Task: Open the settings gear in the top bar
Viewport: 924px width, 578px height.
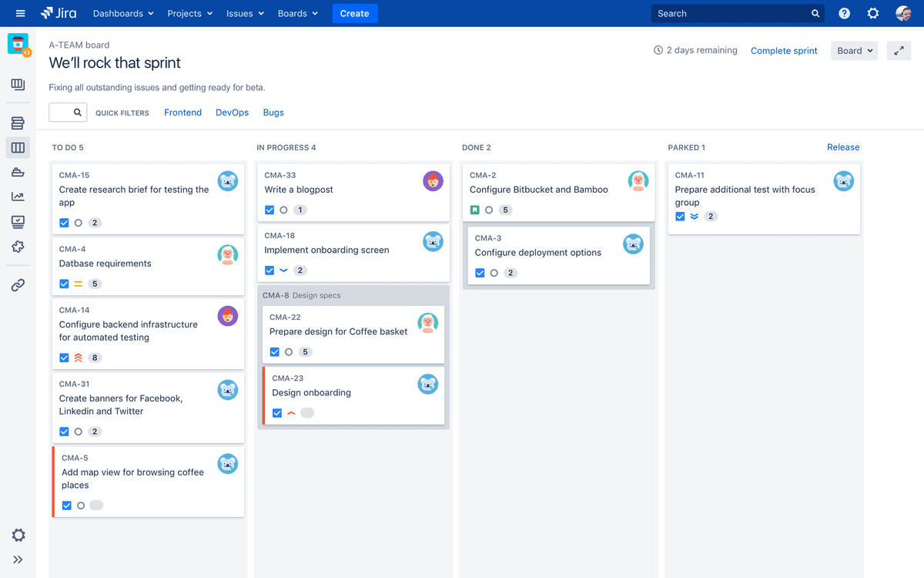Action: (x=873, y=13)
